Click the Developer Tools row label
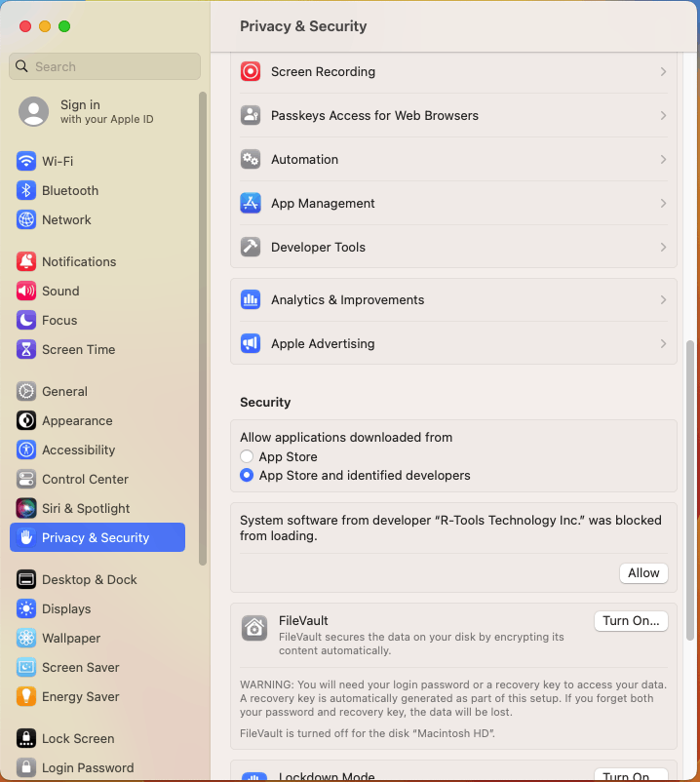700x782 pixels. (x=318, y=248)
